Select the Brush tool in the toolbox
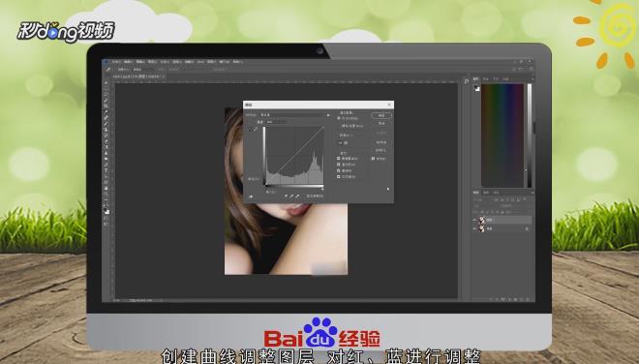The height and width of the screenshot is (364, 639). pyautogui.click(x=106, y=123)
